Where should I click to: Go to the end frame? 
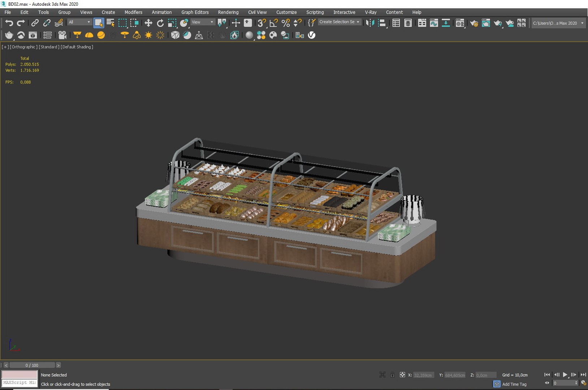point(583,375)
